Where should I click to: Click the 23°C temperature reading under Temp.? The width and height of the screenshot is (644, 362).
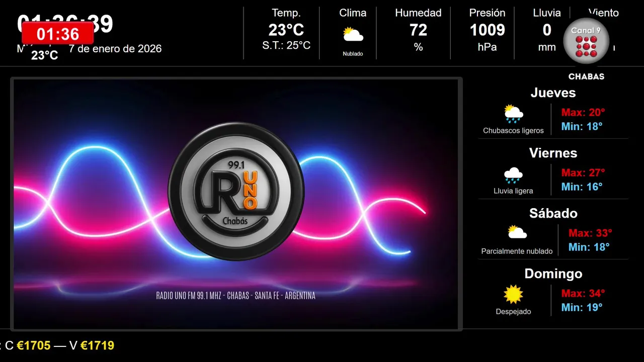coord(286,30)
